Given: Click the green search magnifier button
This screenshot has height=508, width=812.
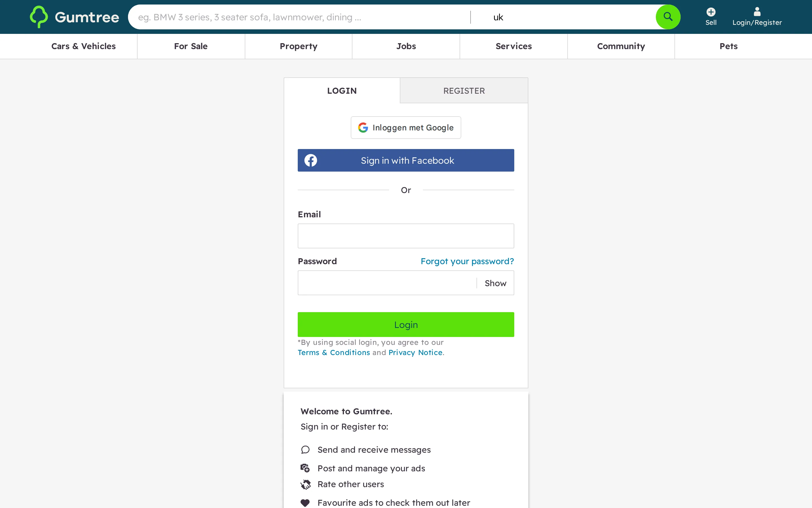Looking at the screenshot, I should coord(668,17).
